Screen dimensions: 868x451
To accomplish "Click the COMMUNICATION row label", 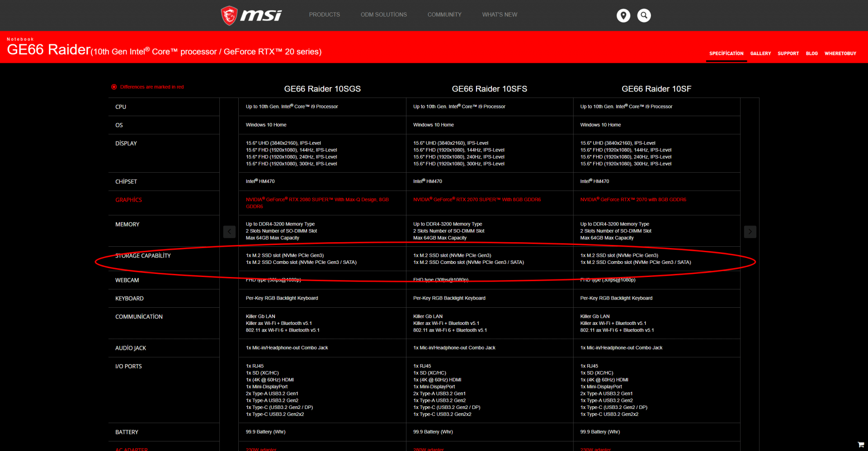I will [139, 317].
